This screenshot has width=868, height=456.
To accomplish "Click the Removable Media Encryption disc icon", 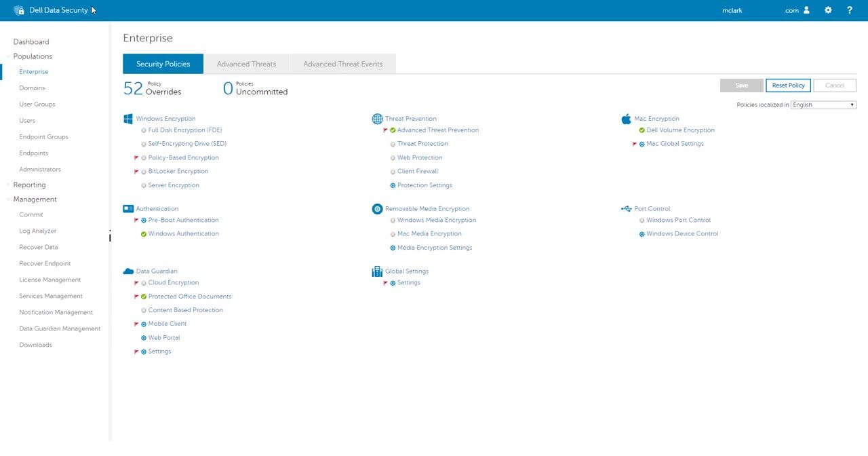I will [x=378, y=209].
